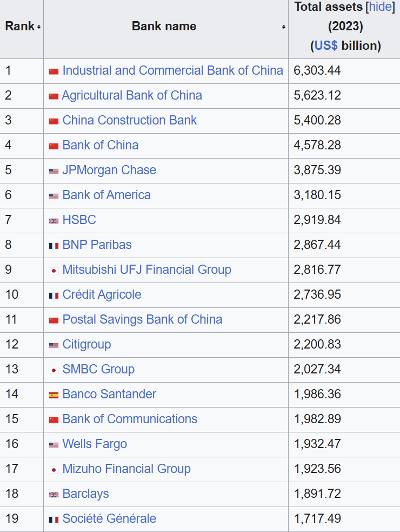Viewport: 400px width, 532px height.
Task: Sort table by Rank column arrows
Action: pyautogui.click(x=39, y=27)
